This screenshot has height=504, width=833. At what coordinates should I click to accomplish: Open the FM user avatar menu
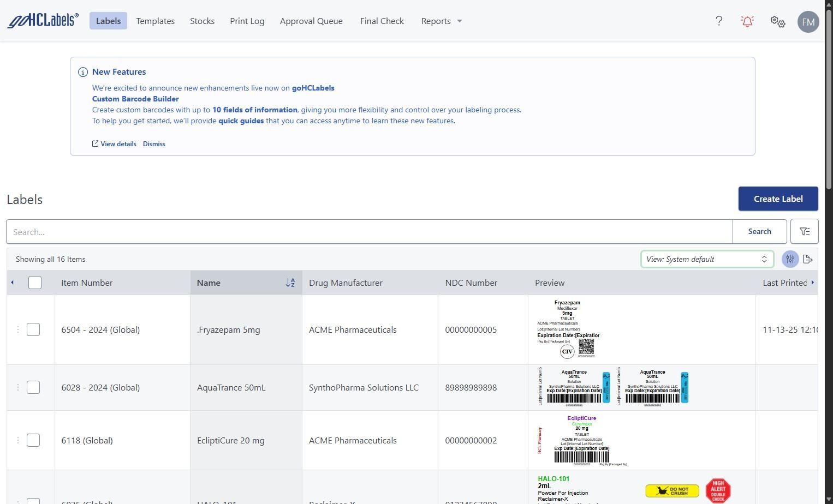pyautogui.click(x=808, y=22)
